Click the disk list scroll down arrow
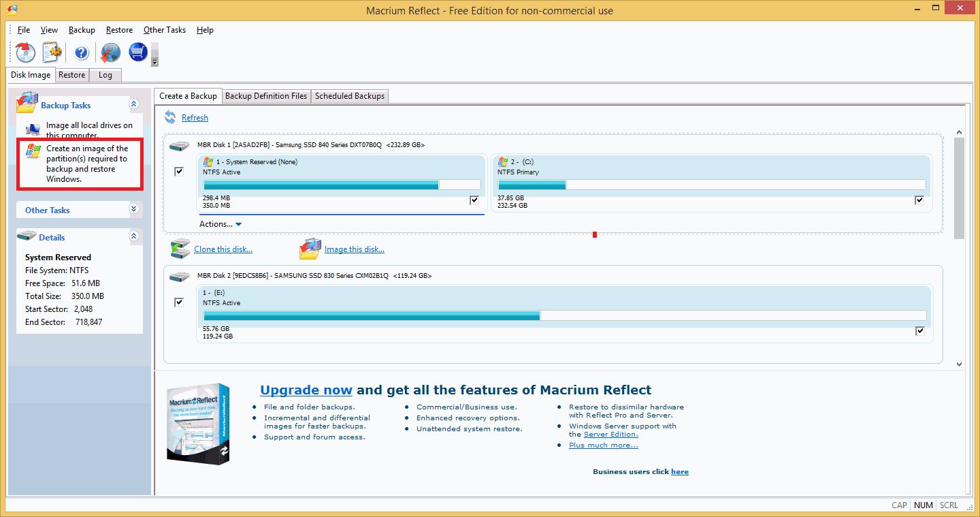This screenshot has height=517, width=980. [x=960, y=364]
